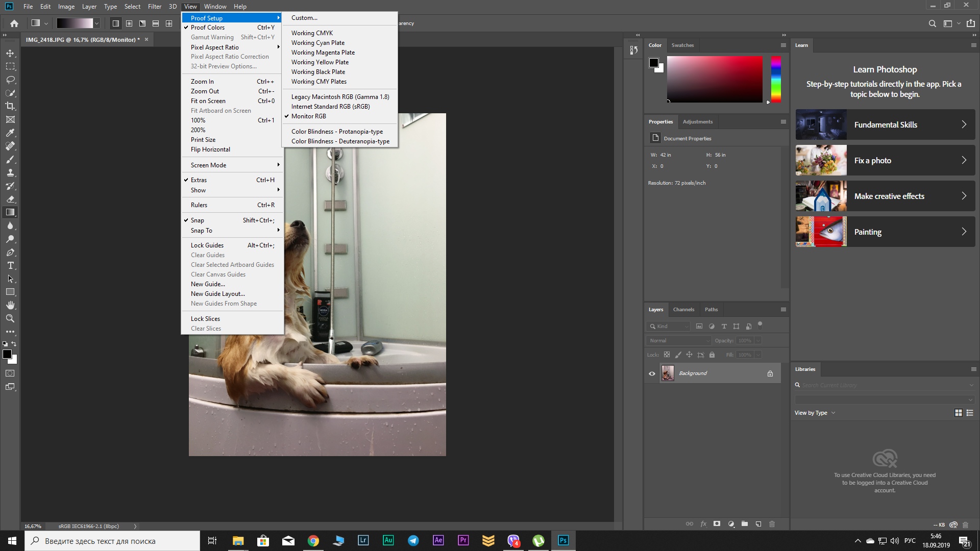Switch to the Channels tab
This screenshot has height=551, width=980.
click(683, 309)
